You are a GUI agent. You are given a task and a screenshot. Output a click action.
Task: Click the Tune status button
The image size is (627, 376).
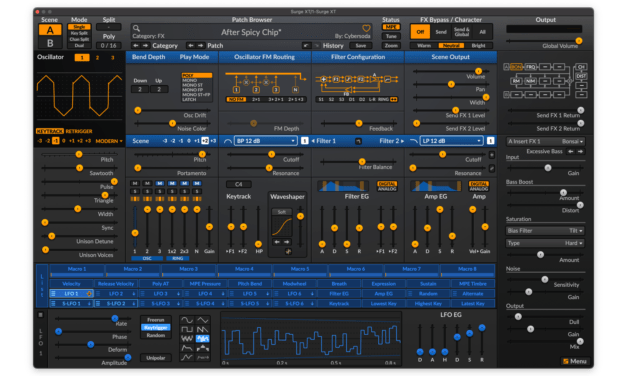point(391,36)
